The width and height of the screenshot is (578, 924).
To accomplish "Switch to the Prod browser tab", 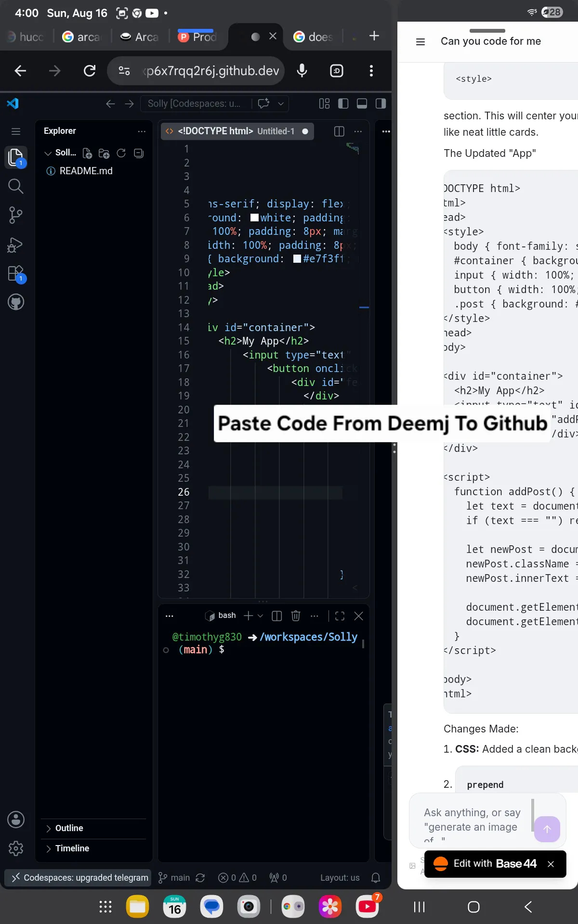I will [197, 37].
